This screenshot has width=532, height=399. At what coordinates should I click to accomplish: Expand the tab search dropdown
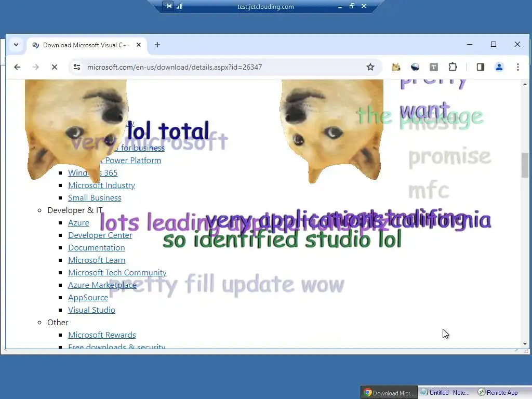[x=16, y=45]
